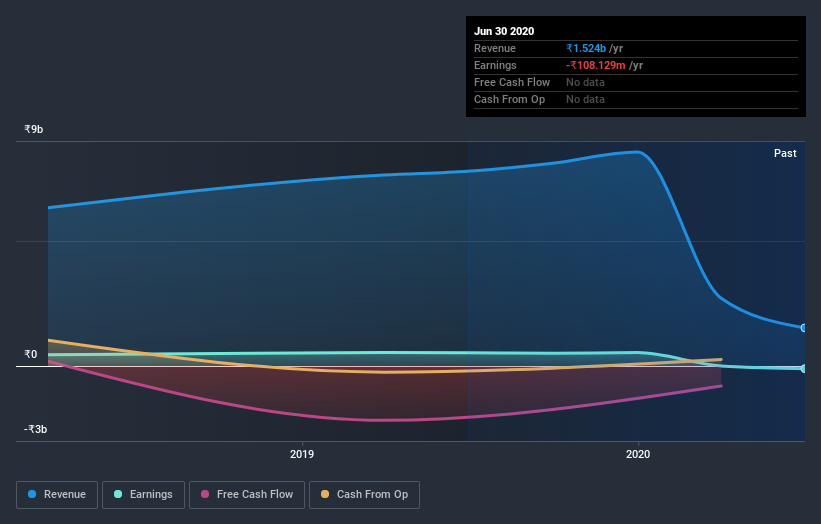Click the 'Revenue' label in tooltip
This screenshot has height=524, width=821.
[495, 48]
